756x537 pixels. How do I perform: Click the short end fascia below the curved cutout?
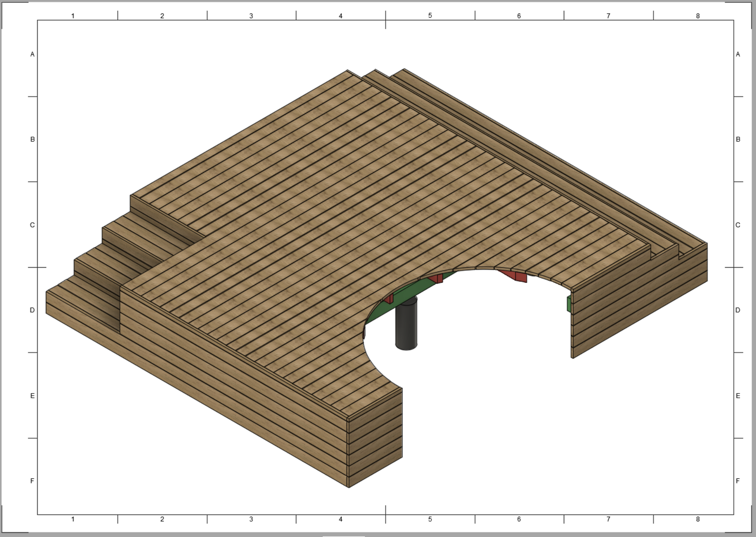point(375,437)
